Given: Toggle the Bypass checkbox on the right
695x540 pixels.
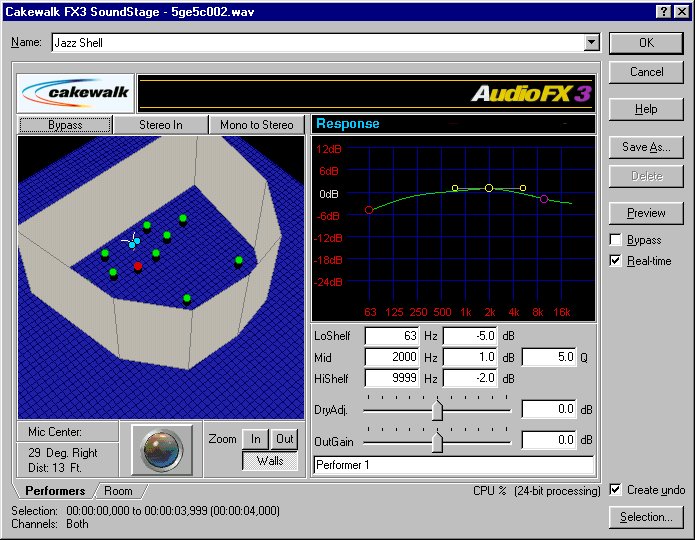Looking at the screenshot, I should click(x=615, y=240).
